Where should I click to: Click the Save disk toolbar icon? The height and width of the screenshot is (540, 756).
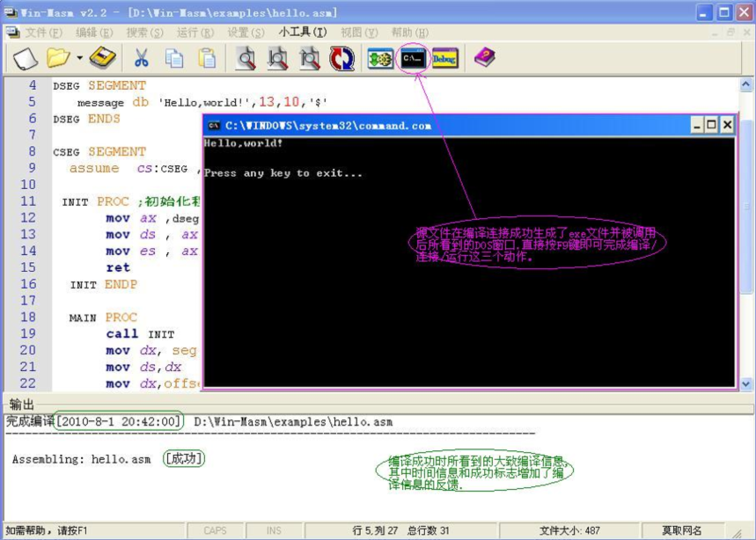pyautogui.click(x=103, y=59)
